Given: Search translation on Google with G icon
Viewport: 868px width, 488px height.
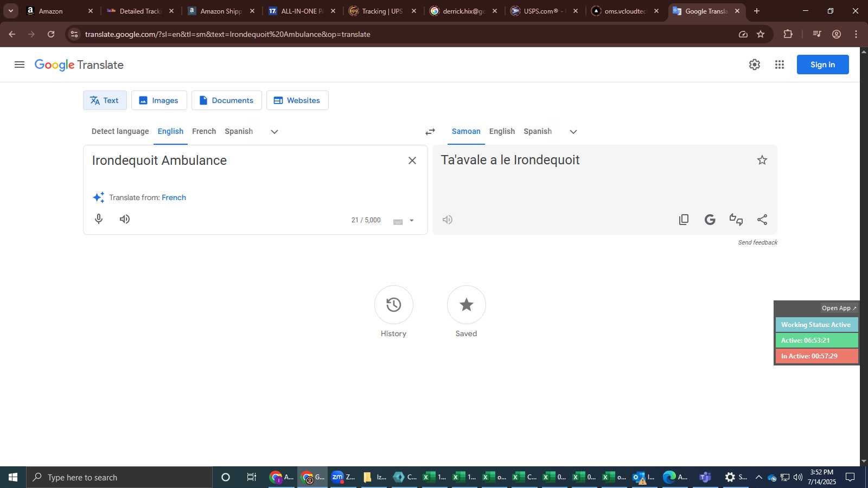Looking at the screenshot, I should point(710,220).
